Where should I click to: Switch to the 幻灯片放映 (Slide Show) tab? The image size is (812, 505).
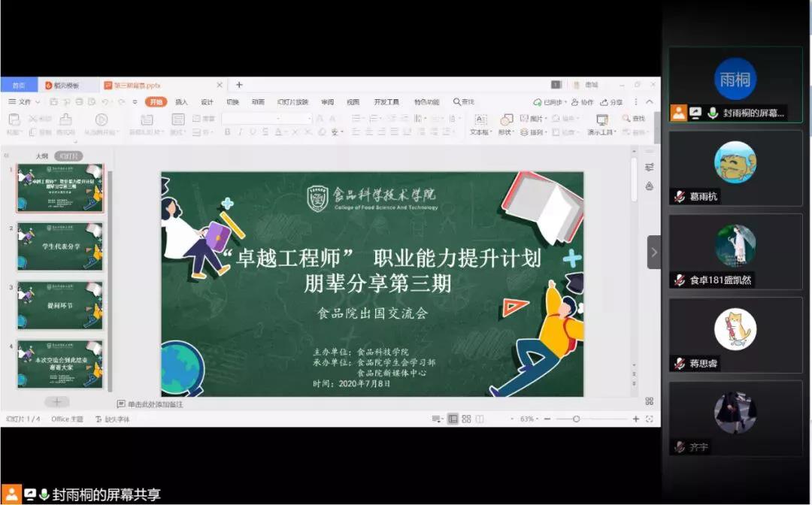292,101
